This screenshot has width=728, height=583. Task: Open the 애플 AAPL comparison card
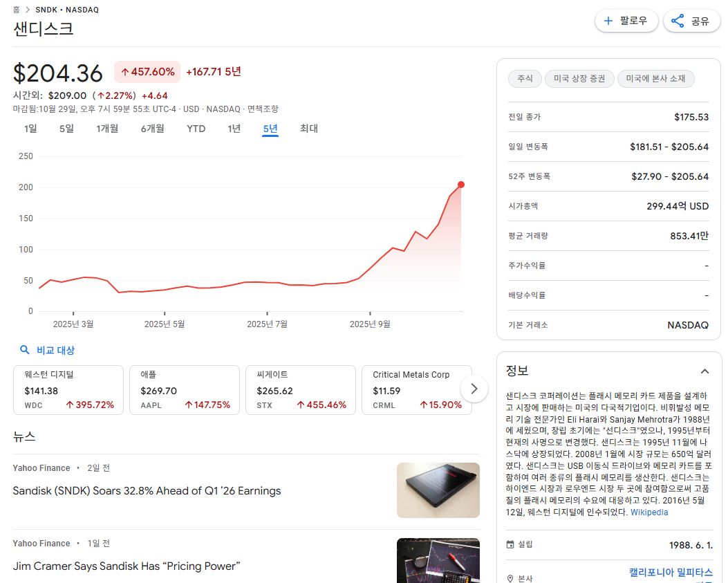[x=185, y=390]
